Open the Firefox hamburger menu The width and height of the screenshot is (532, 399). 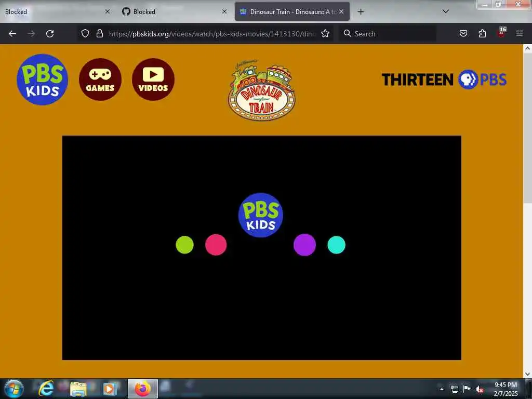coord(520,33)
